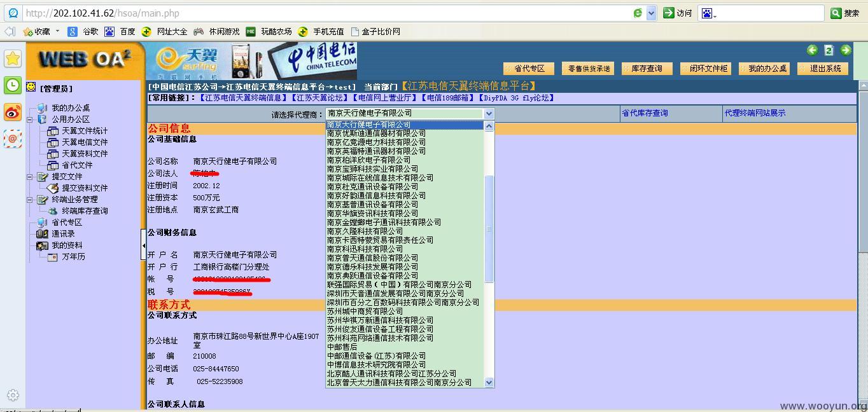Click the refresh page icon in OA header

click(x=829, y=50)
